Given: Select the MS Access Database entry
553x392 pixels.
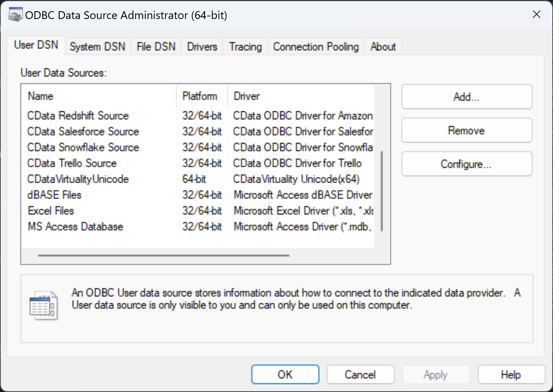Looking at the screenshot, I should coord(75,227).
